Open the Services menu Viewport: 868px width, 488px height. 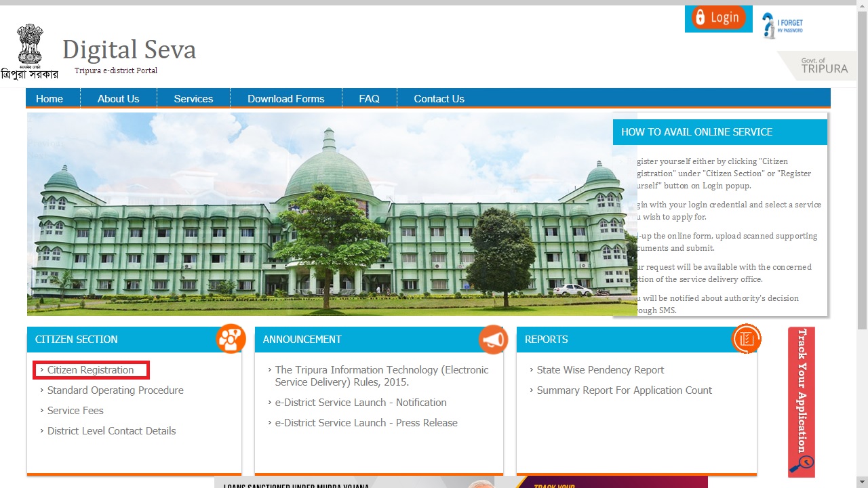click(x=193, y=99)
